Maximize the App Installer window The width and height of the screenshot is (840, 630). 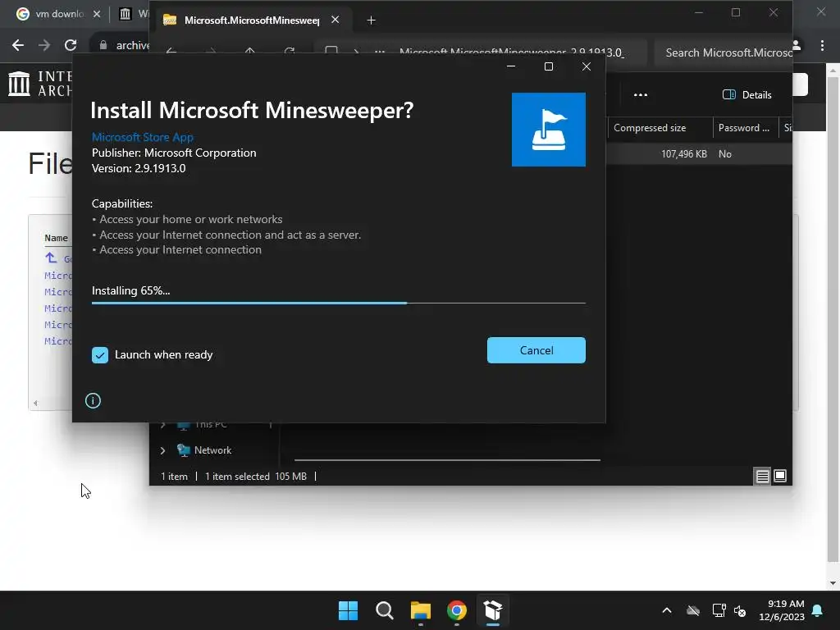pos(549,66)
